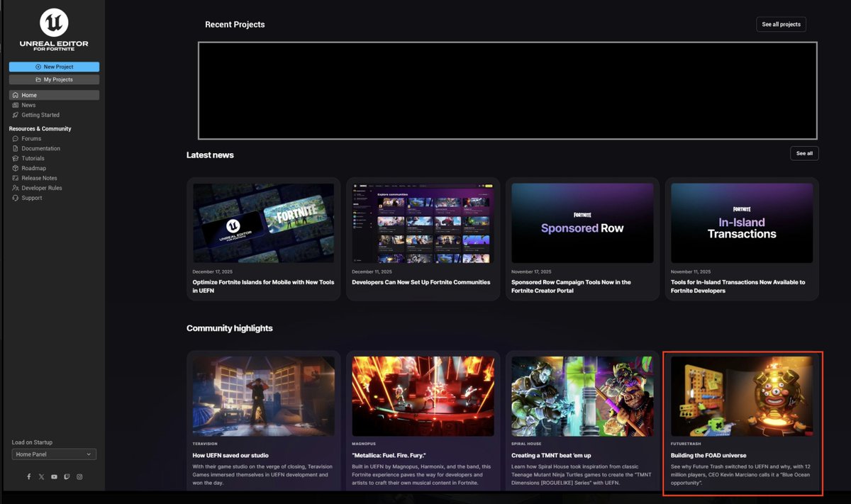Click the headset icon beside Support
Viewport: 851px width, 504px height.
tap(16, 198)
